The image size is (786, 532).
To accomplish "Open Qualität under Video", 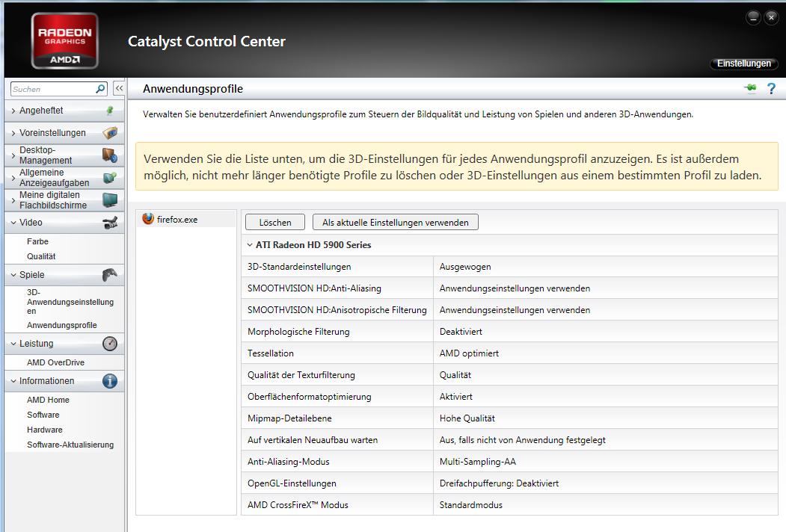I will point(41,256).
